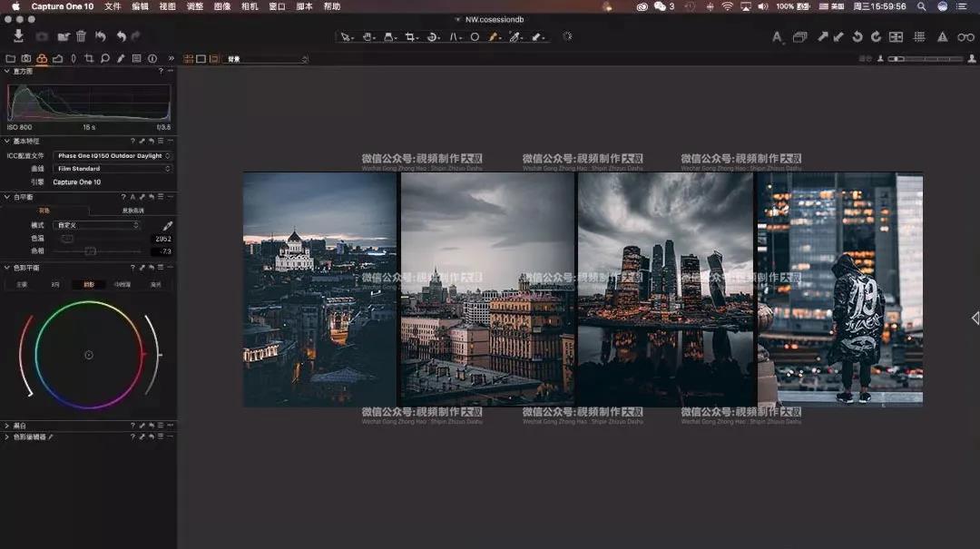Screen dimensions: 980x549
Task: Collapse the 色彩平衡 panel
Action: coord(7,268)
